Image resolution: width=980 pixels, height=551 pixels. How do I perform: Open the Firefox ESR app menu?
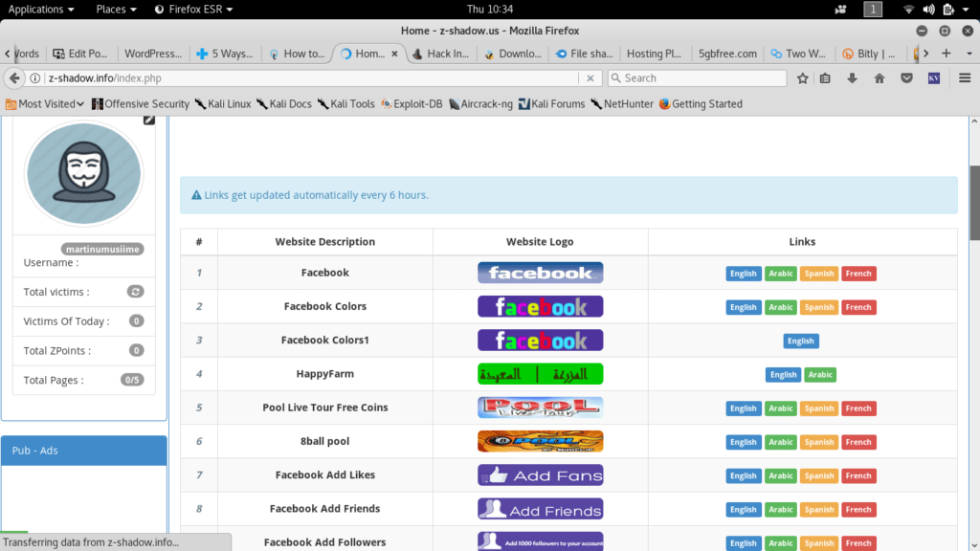193,10
